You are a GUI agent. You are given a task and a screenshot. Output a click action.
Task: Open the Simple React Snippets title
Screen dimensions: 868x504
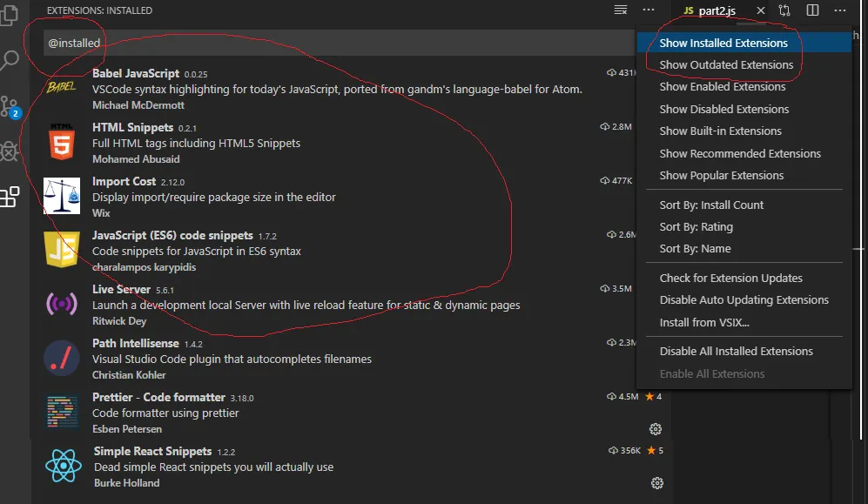[152, 452]
